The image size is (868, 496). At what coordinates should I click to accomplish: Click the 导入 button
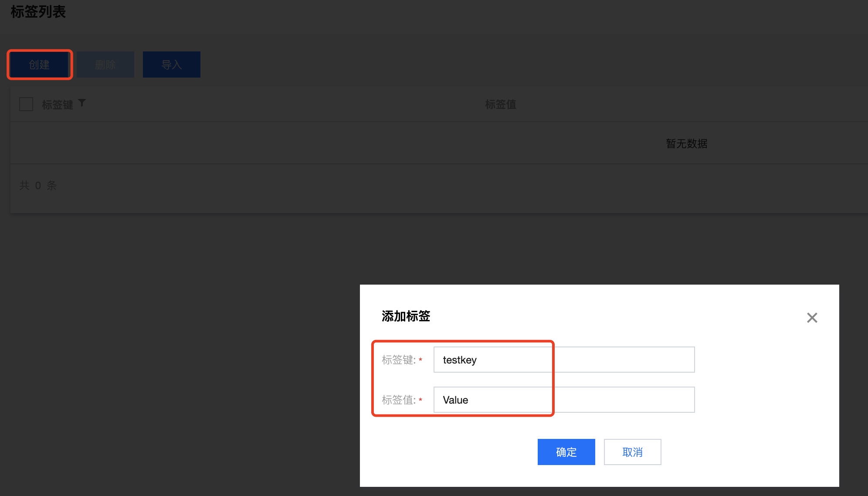pyautogui.click(x=172, y=65)
